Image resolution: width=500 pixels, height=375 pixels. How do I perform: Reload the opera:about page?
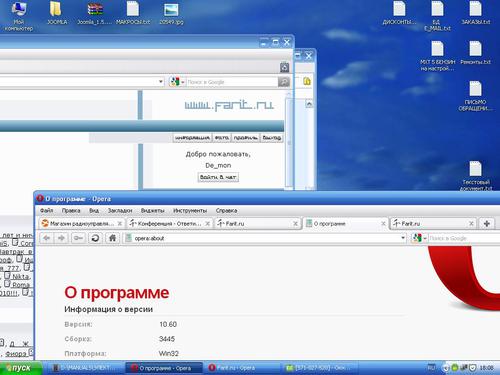(x=95, y=238)
